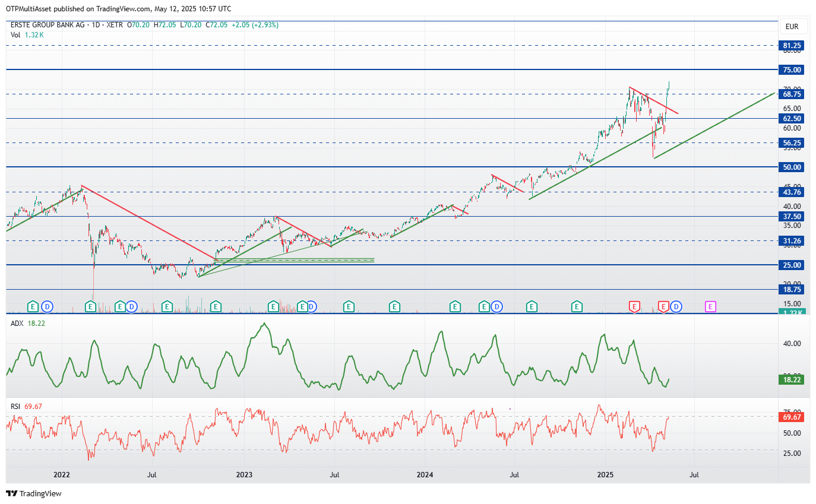This screenshot has width=816, height=504.
Task: Select the 81.25 price level label
Action: point(792,45)
